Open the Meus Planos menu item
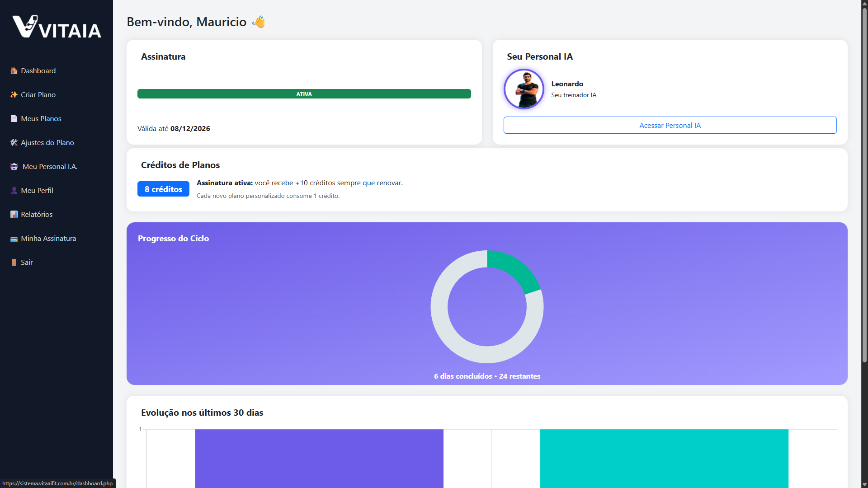The image size is (868, 488). tap(41, 119)
